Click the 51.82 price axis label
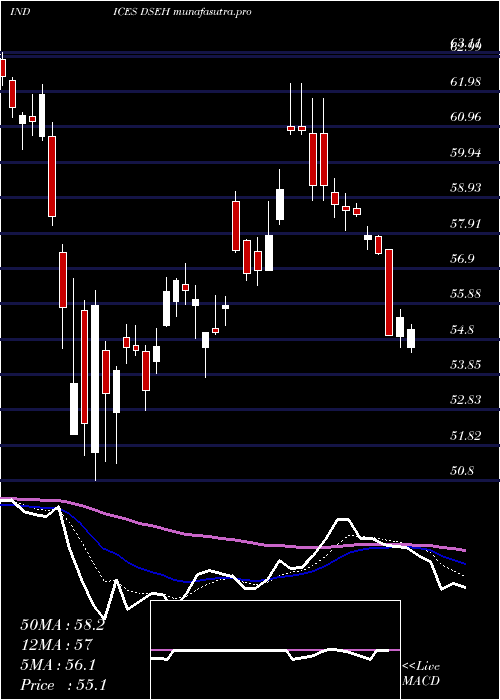This screenshot has width=500, height=700. tap(466, 436)
